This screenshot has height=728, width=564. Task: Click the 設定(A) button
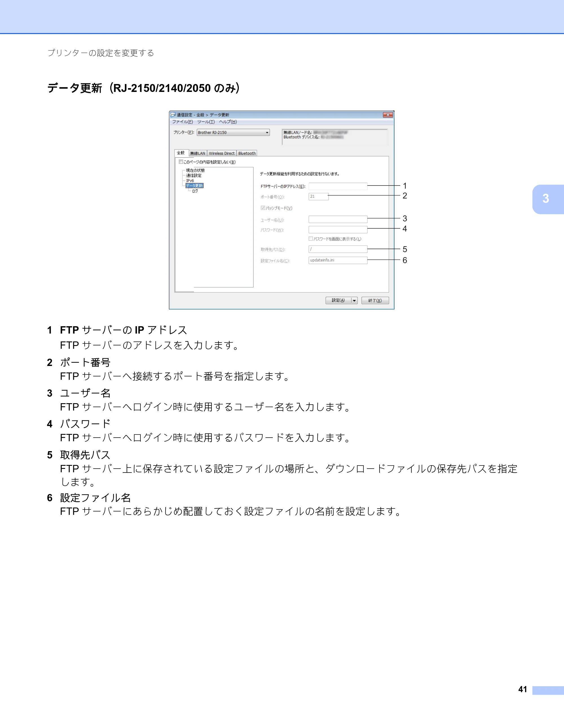click(338, 300)
